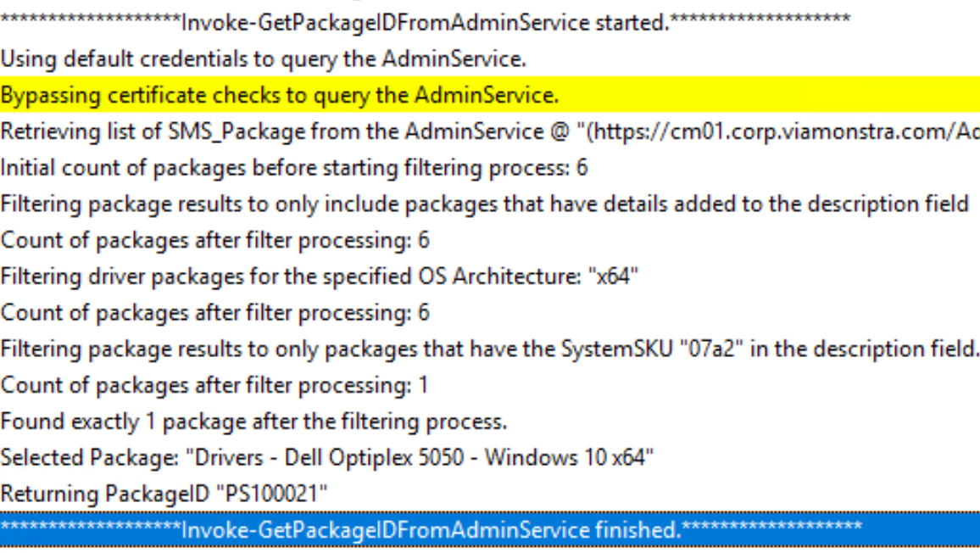
Task: Select the yellow 'Bypassing certificate checks' warning line
Action: [280, 95]
